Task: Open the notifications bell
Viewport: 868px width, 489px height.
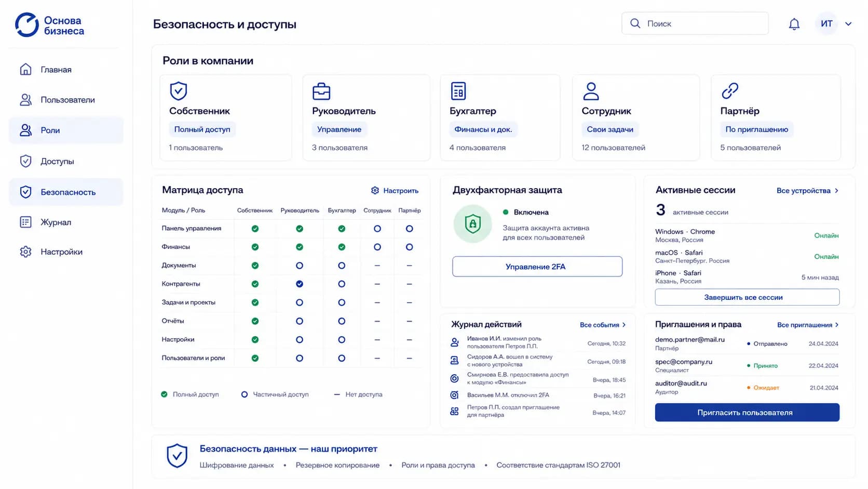Action: point(794,24)
